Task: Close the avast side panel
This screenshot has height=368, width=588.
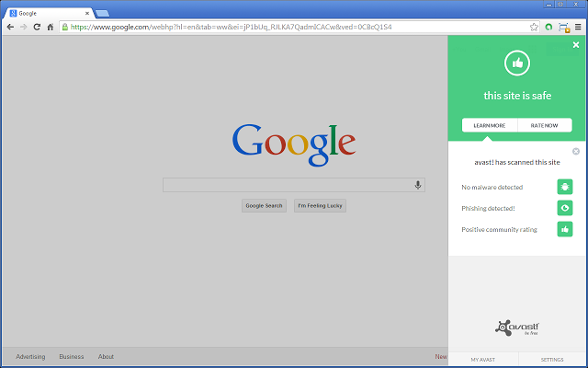Action: point(576,45)
